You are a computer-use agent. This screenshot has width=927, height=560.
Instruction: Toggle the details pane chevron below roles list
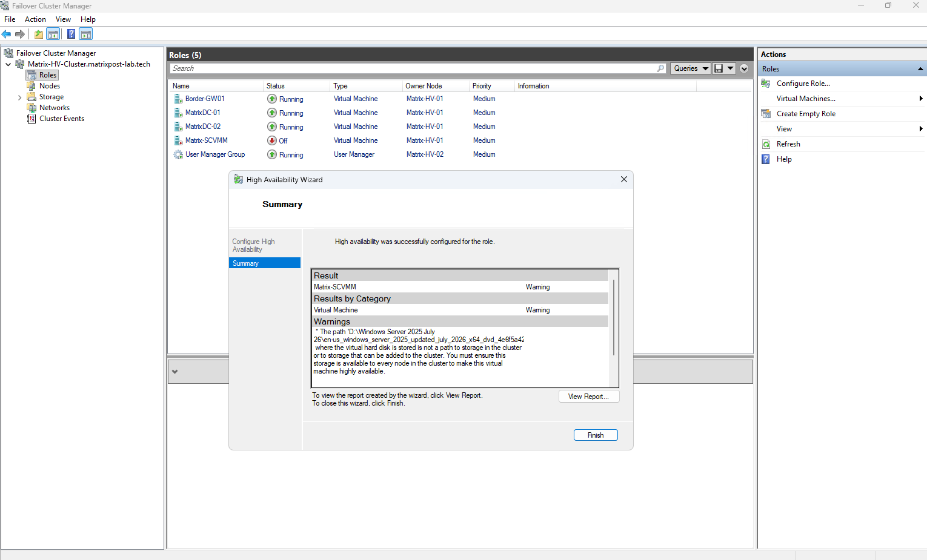coord(175,372)
